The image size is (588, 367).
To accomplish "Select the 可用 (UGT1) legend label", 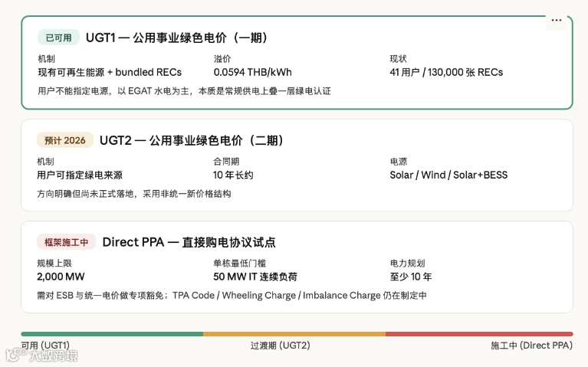I will (x=46, y=346).
